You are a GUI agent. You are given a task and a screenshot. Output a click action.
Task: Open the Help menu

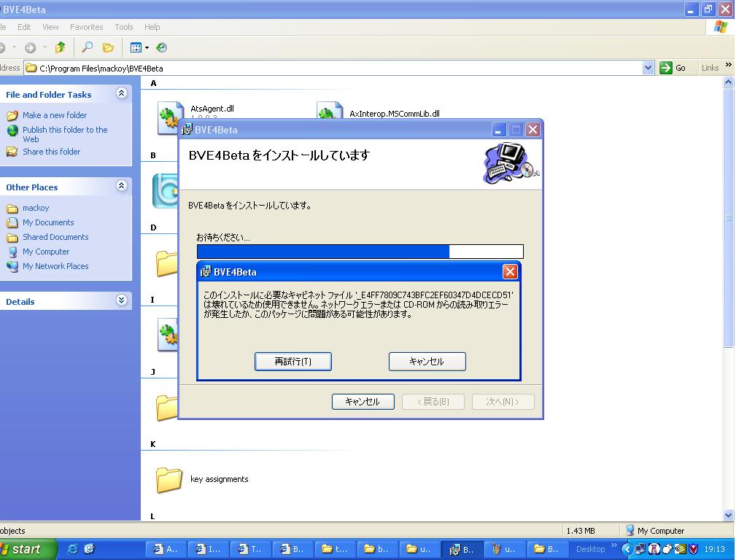(152, 27)
